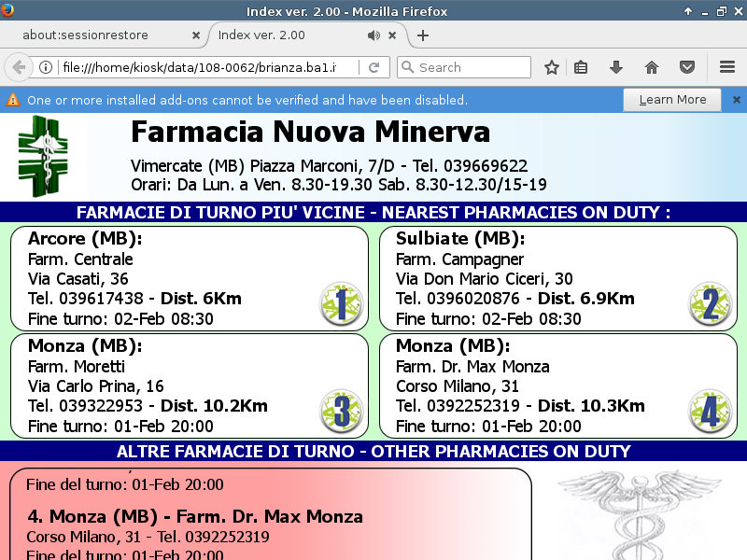This screenshot has height=560, width=747.
Task: Open the Downloads panel arrow
Action: [616, 67]
